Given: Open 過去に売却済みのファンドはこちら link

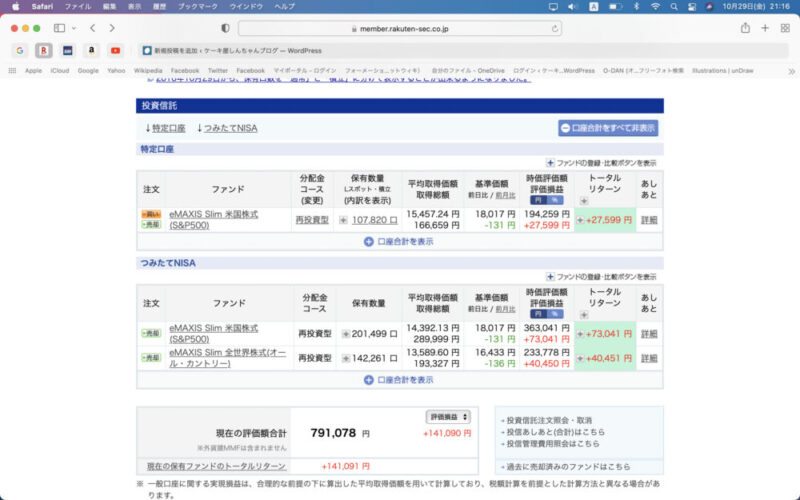Looking at the screenshot, I should (x=568, y=467).
